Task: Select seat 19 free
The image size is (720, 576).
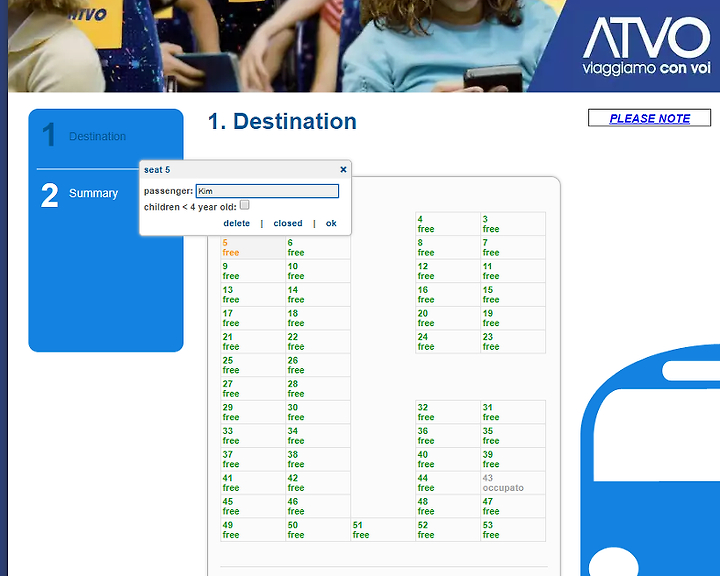Action: [513, 318]
